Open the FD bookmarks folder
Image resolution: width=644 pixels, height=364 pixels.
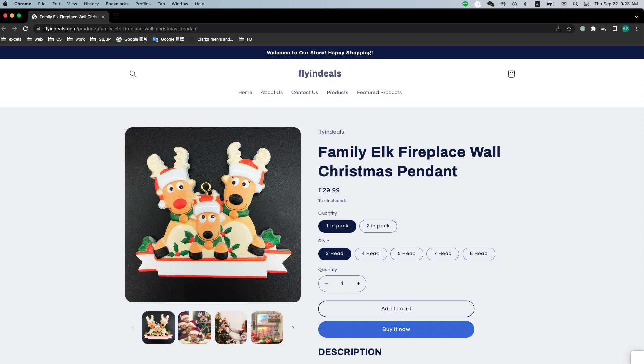[x=246, y=39]
